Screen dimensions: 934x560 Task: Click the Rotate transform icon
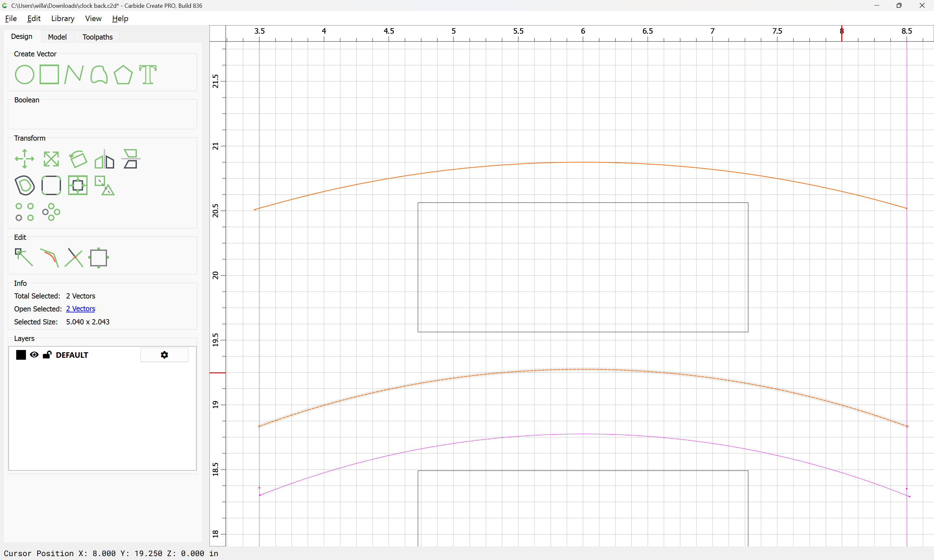tap(78, 159)
